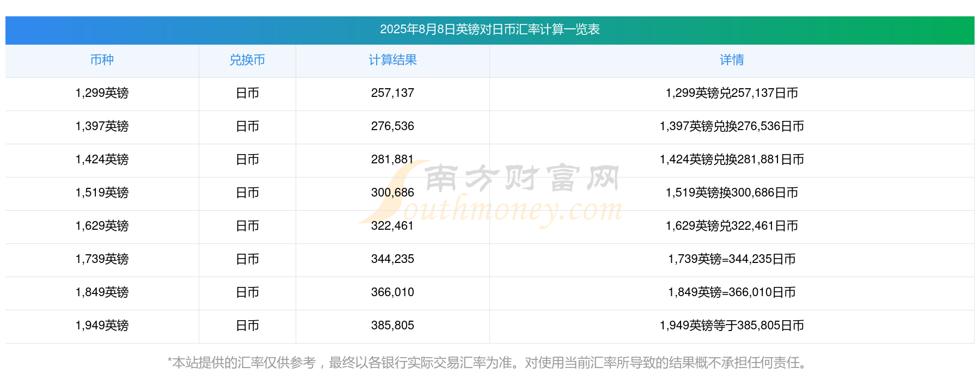This screenshot has height=392, width=980.
Task: Click 日币 in the 1,629英镑 row
Action: pyautogui.click(x=247, y=226)
